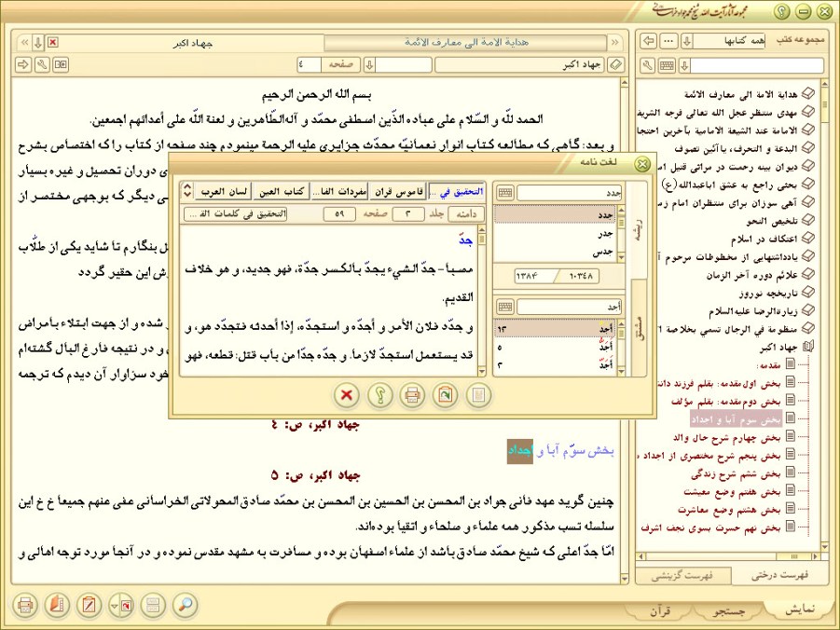The image size is (840, 630).
Task: Click the جلد volume field in the dictionary
Action: click(x=407, y=213)
